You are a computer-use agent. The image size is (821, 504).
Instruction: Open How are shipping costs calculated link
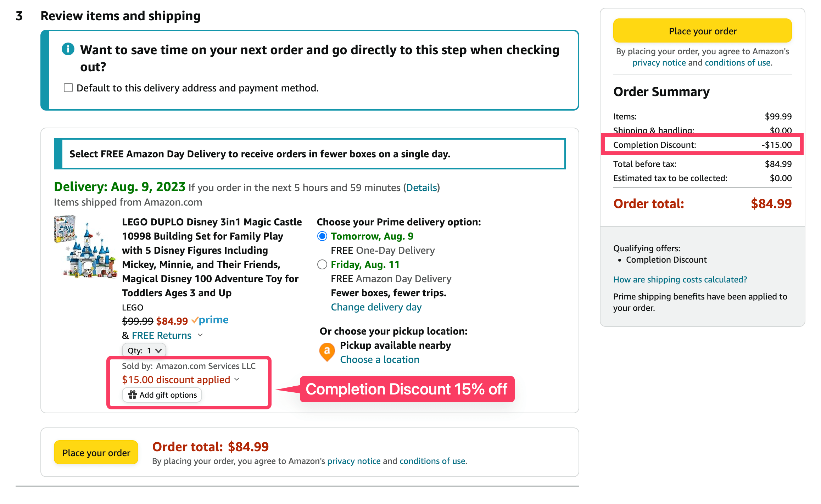pyautogui.click(x=680, y=279)
